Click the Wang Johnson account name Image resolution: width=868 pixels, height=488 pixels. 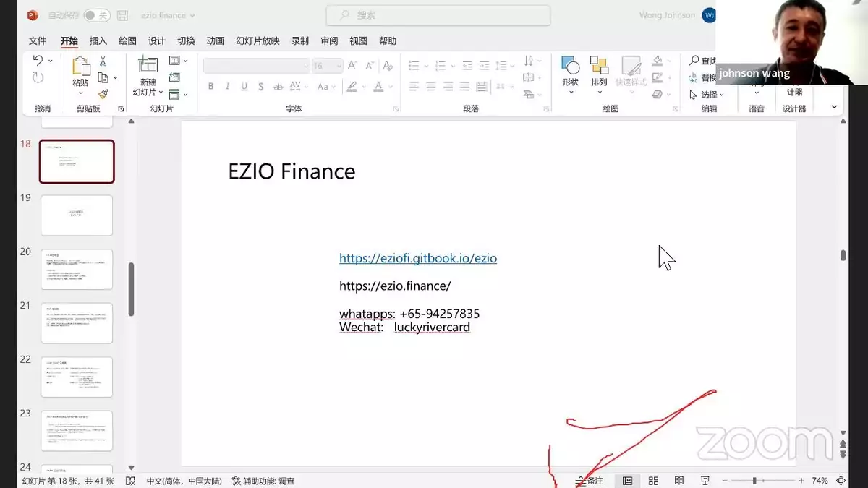(x=667, y=15)
